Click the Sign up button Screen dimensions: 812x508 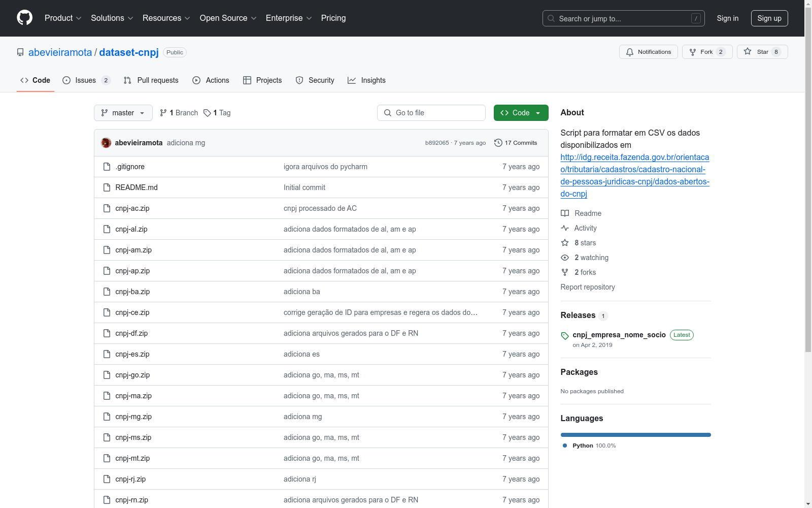coord(769,18)
